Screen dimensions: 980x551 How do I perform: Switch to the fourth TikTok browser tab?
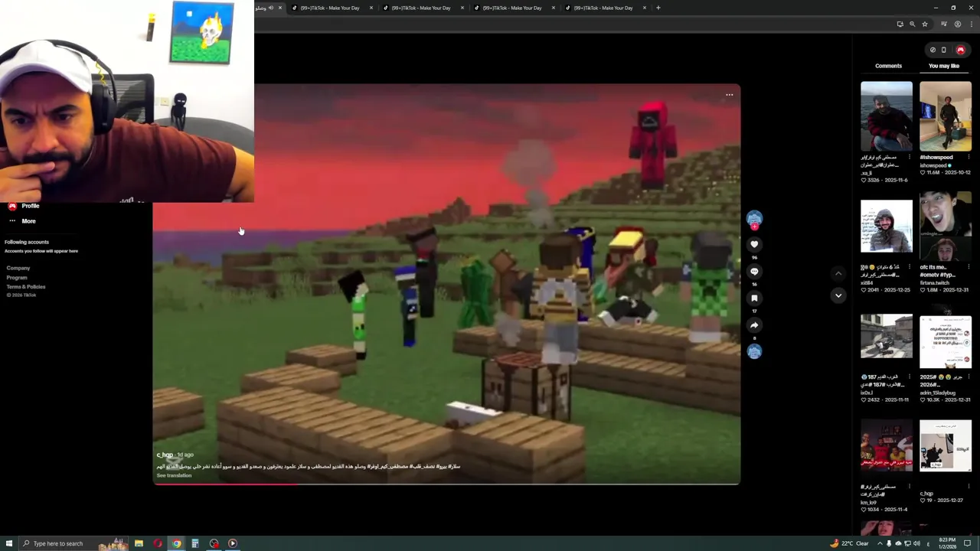514,8
